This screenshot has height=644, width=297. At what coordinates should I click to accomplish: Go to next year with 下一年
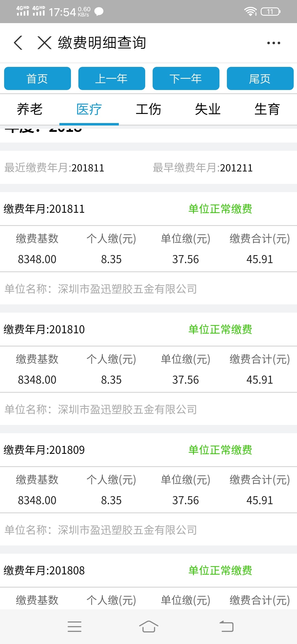pos(186,78)
